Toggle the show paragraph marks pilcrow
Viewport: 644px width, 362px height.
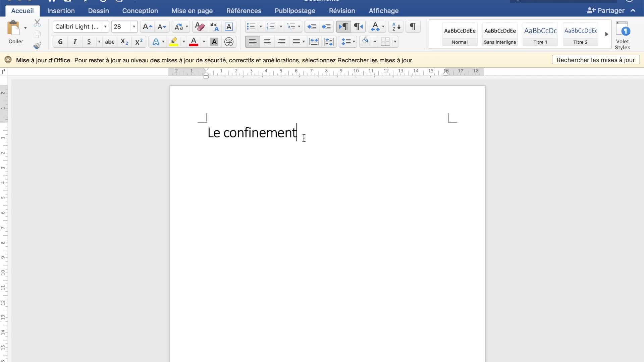point(413,27)
